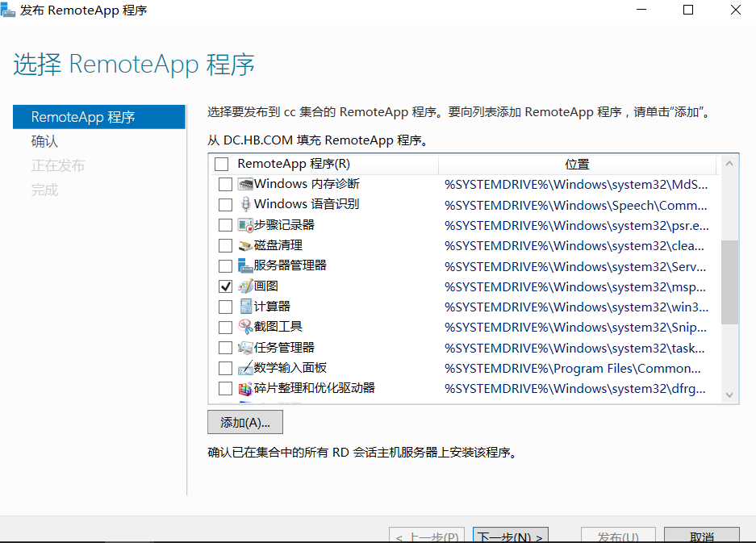Enable the 任务管理器 checkbox
Screen dimensions: 756x543
(225, 348)
